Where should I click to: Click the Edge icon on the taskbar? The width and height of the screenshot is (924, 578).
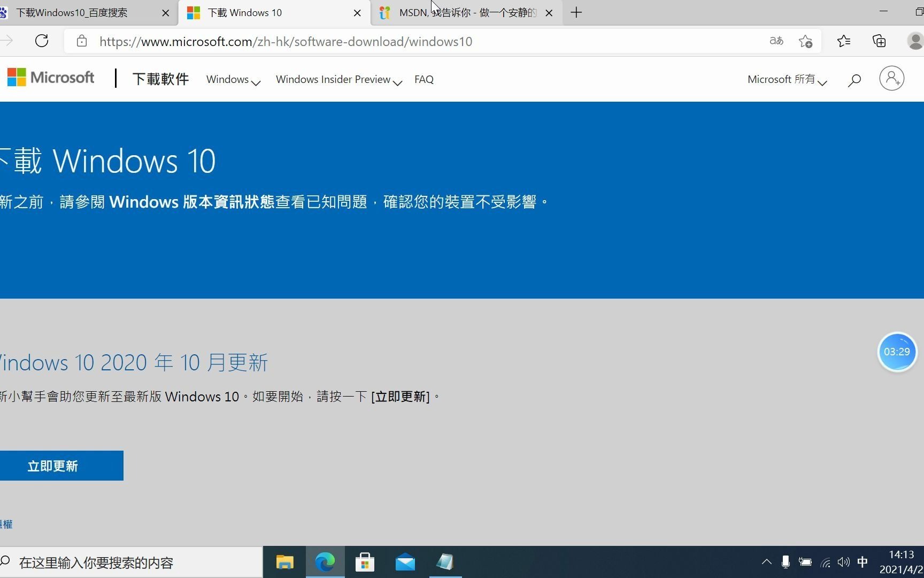pos(325,562)
